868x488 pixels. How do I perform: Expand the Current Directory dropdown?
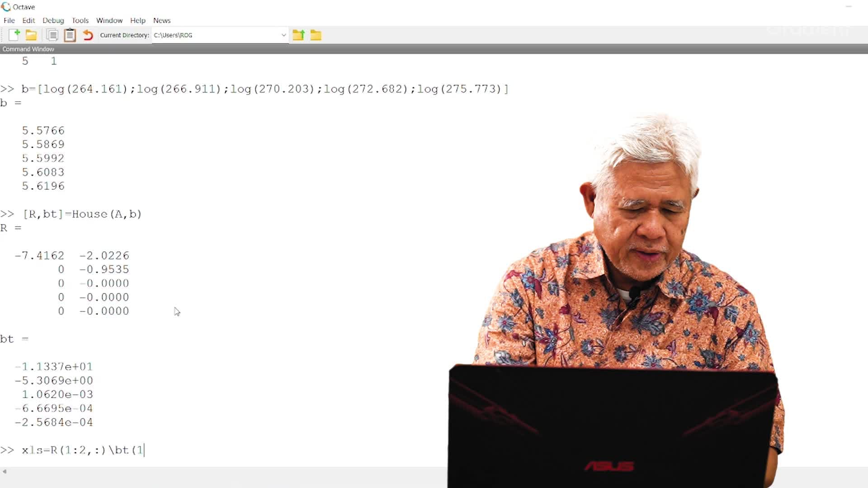[x=283, y=34]
